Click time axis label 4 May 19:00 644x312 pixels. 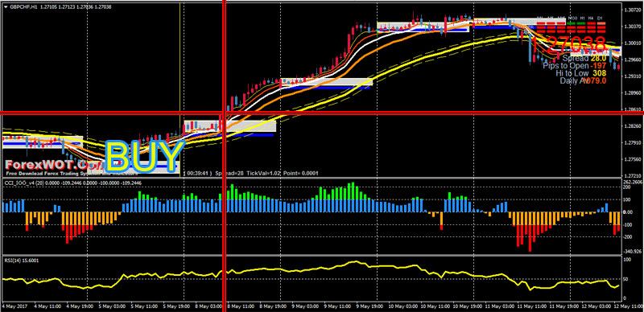coord(79,306)
